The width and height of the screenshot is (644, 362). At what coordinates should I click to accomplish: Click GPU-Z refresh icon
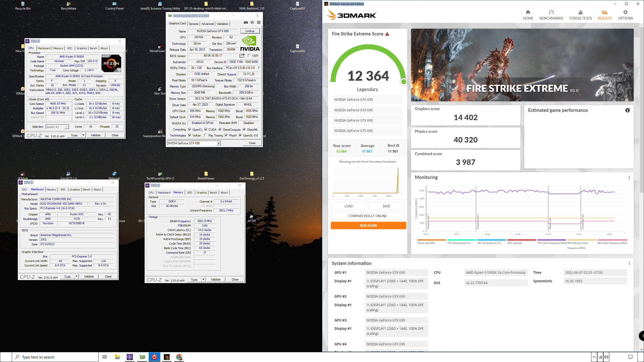252,23
